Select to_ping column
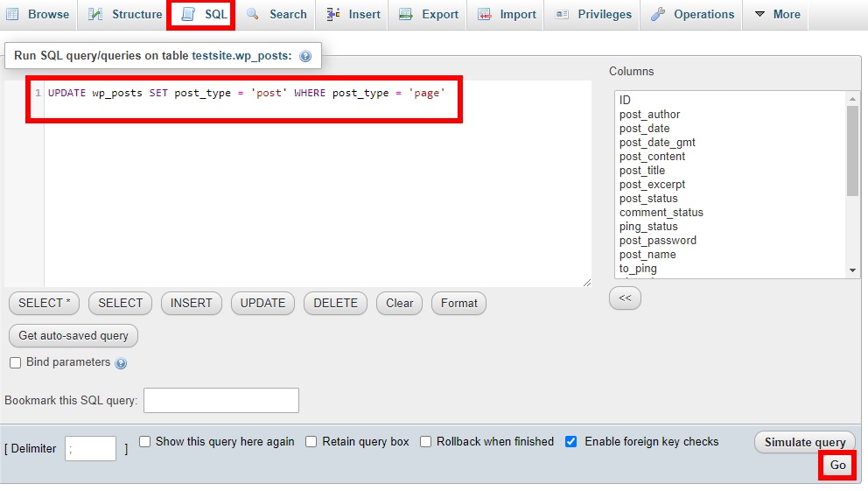Viewport: 868px width, 491px height. pyautogui.click(x=730, y=269)
